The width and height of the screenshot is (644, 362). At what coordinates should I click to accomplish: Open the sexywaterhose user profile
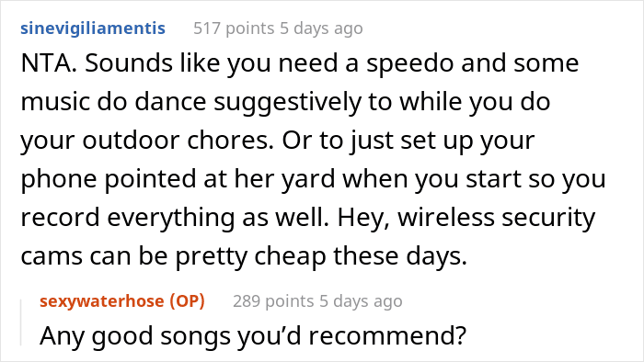[102, 301]
